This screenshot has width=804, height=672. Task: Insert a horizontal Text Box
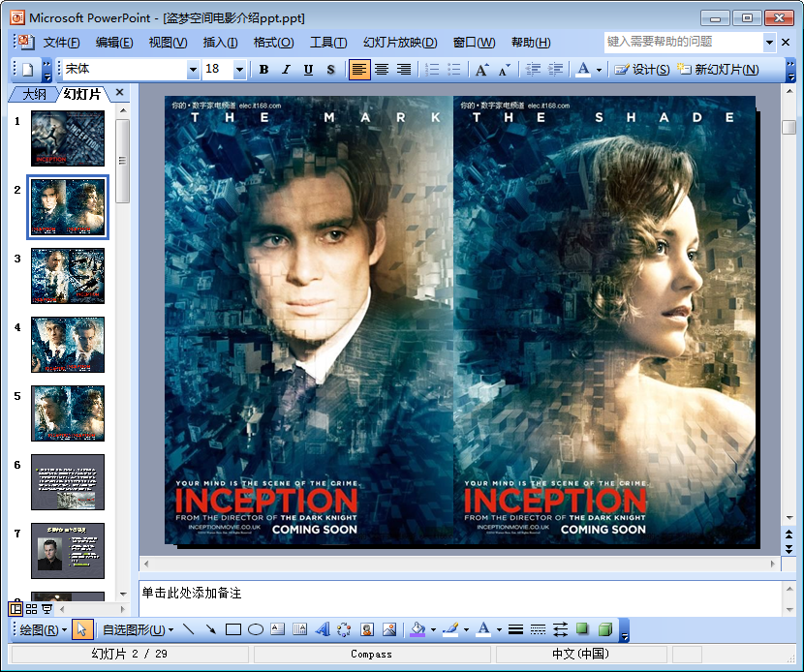tap(277, 629)
